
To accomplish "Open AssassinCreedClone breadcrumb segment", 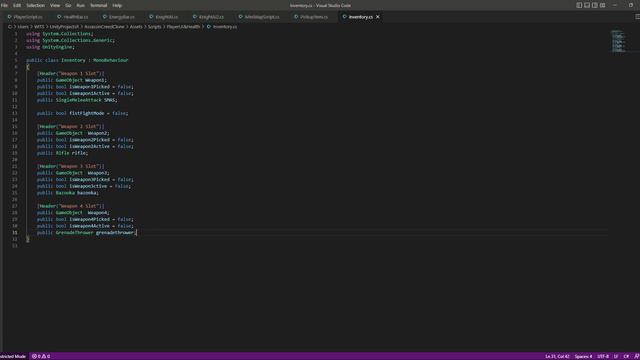I will tap(104, 27).
